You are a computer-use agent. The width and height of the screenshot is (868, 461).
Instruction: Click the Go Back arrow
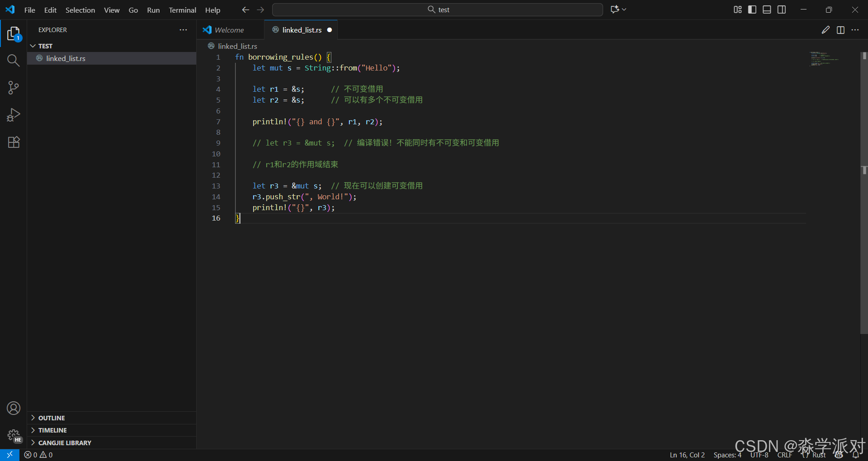point(245,9)
